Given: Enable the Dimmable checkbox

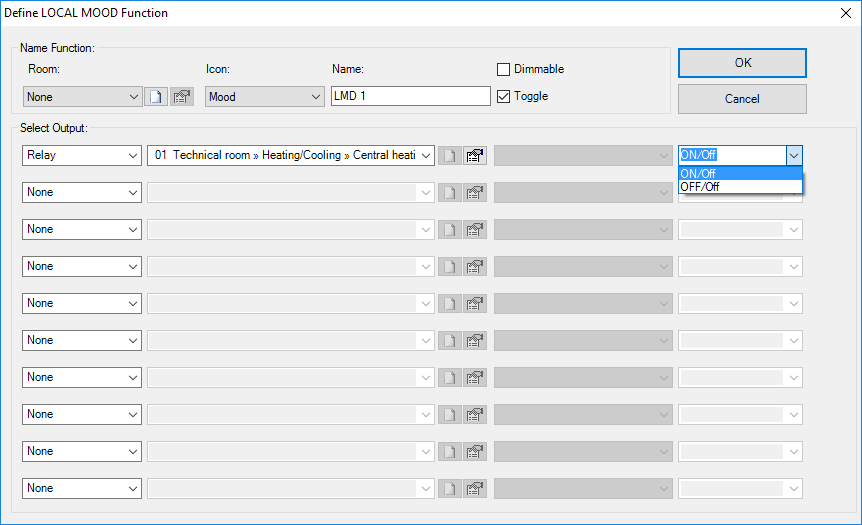Looking at the screenshot, I should (x=504, y=69).
